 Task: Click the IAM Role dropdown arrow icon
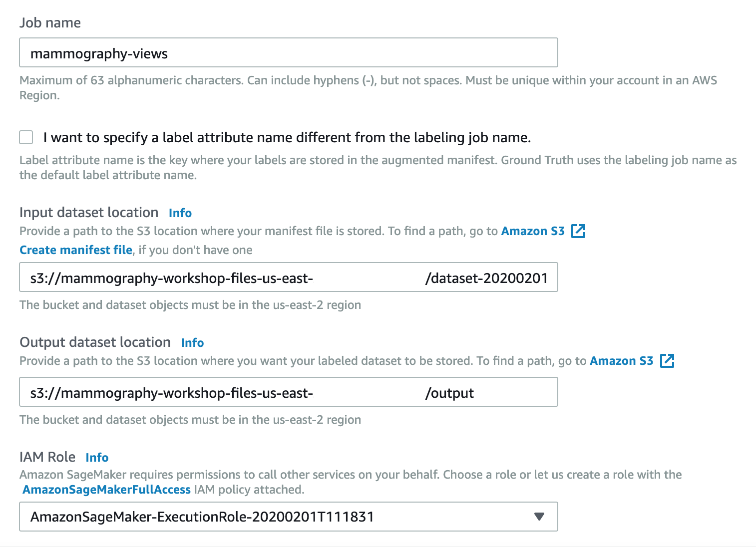click(x=539, y=517)
